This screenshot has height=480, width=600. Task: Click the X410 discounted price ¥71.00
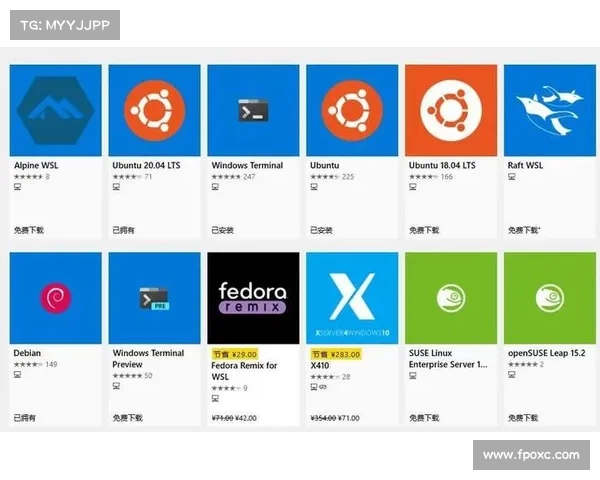(350, 418)
